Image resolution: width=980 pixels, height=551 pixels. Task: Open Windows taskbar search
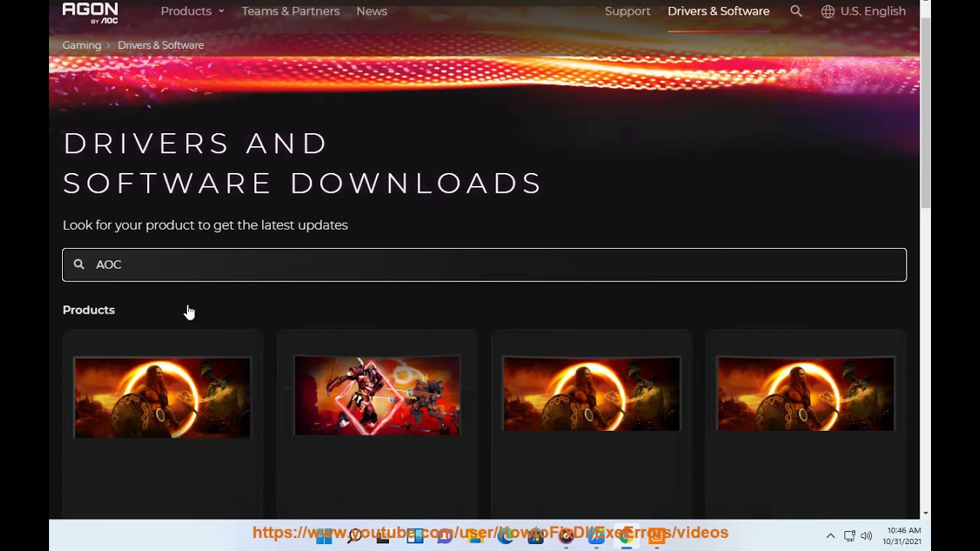[354, 536]
